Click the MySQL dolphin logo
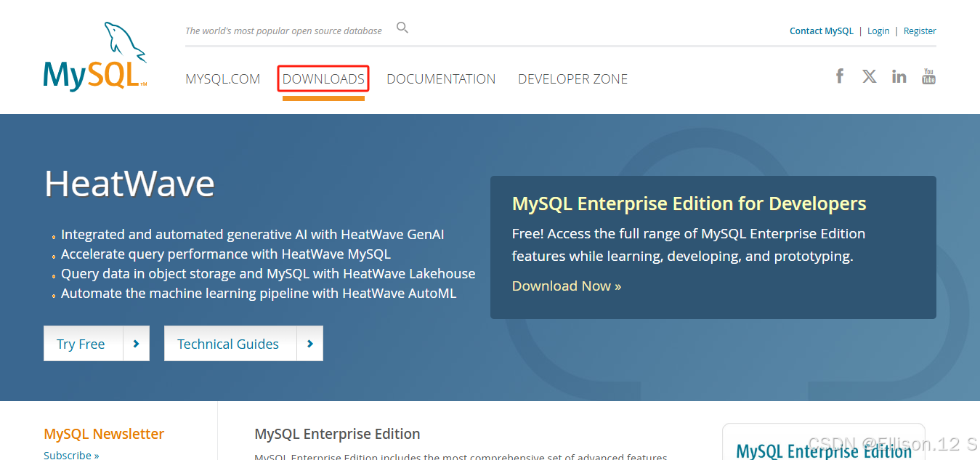The width and height of the screenshot is (980, 460). click(x=95, y=57)
